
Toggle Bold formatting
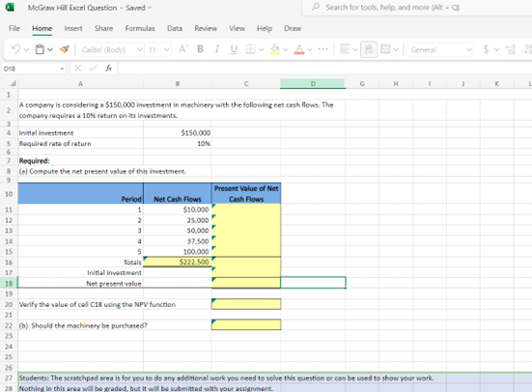point(200,49)
